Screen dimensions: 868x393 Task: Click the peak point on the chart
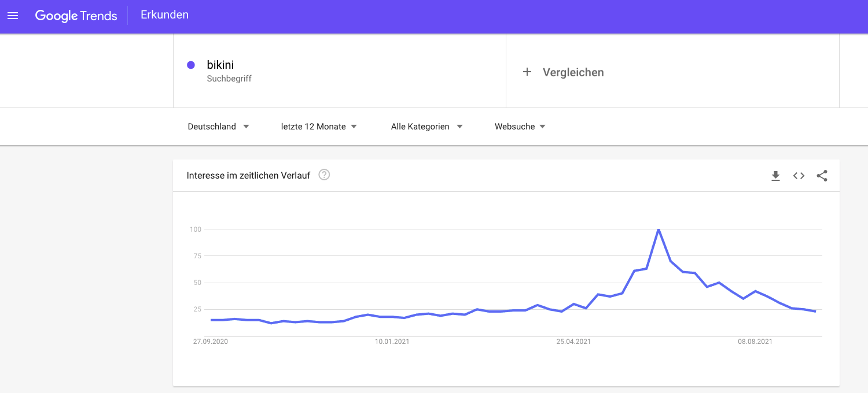click(659, 229)
